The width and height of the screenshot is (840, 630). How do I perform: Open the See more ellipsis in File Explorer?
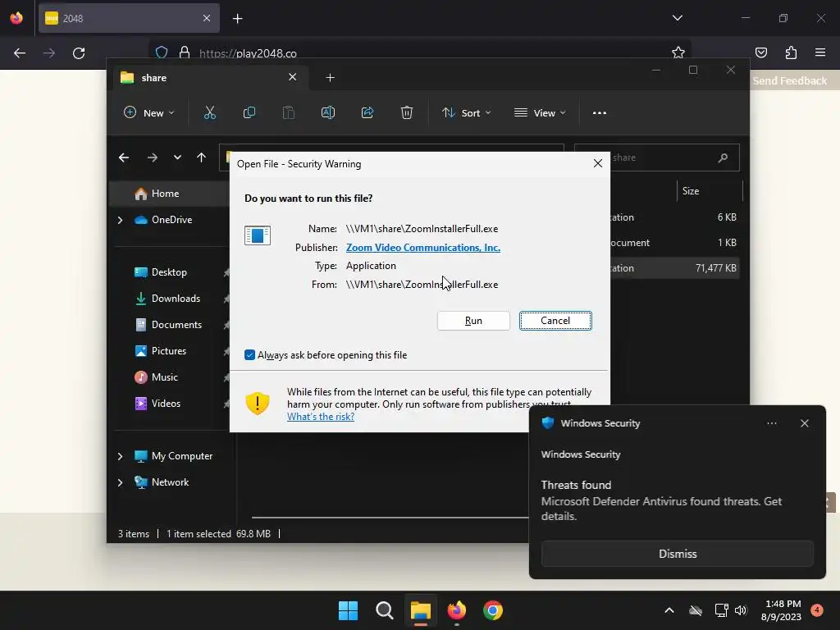pos(600,112)
